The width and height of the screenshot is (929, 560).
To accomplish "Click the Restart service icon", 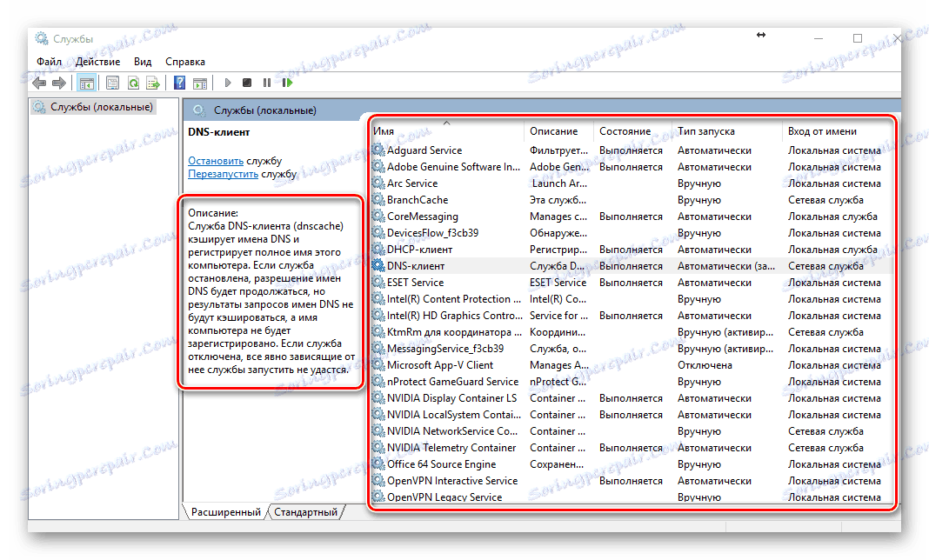I will pos(287,83).
